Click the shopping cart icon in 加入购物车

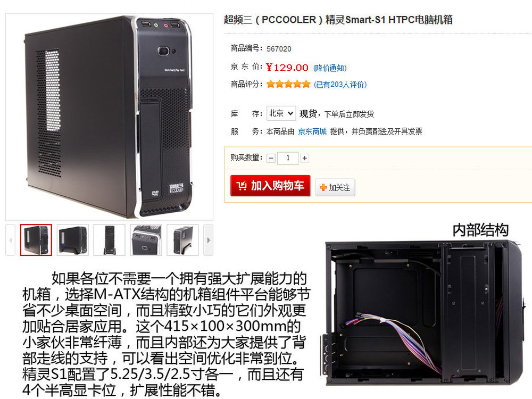coord(242,186)
